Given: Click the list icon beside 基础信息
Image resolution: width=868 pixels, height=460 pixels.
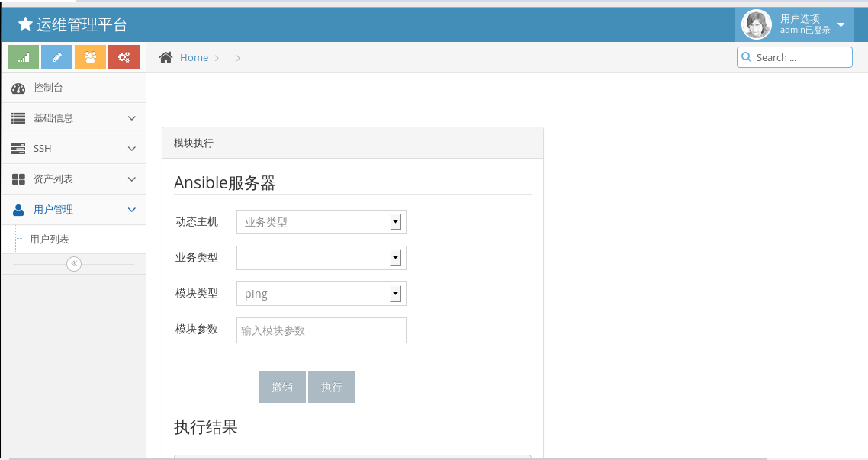Looking at the screenshot, I should pyautogui.click(x=18, y=118).
